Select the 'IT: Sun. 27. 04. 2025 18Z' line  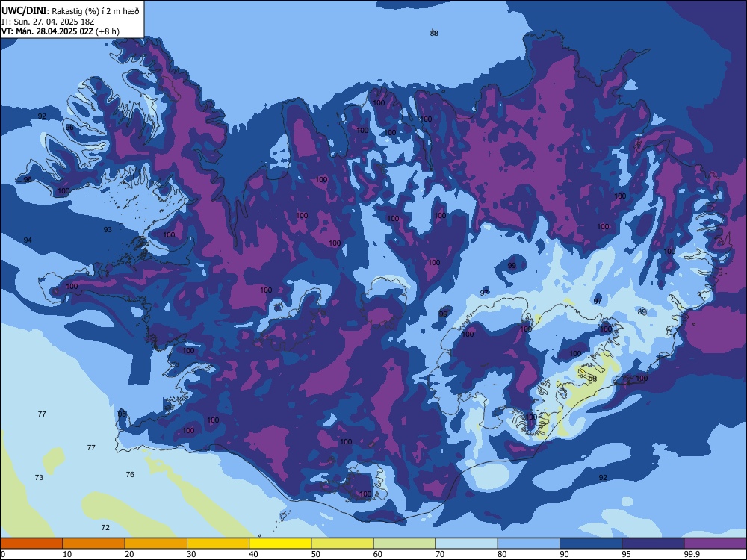pos(47,22)
